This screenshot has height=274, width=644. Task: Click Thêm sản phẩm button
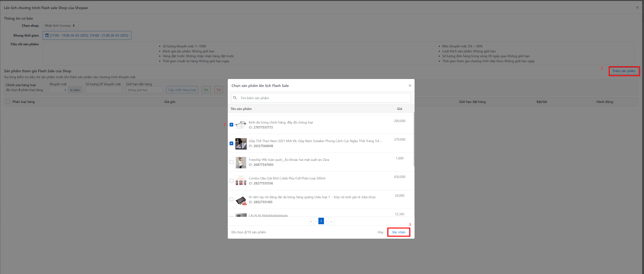coord(624,71)
